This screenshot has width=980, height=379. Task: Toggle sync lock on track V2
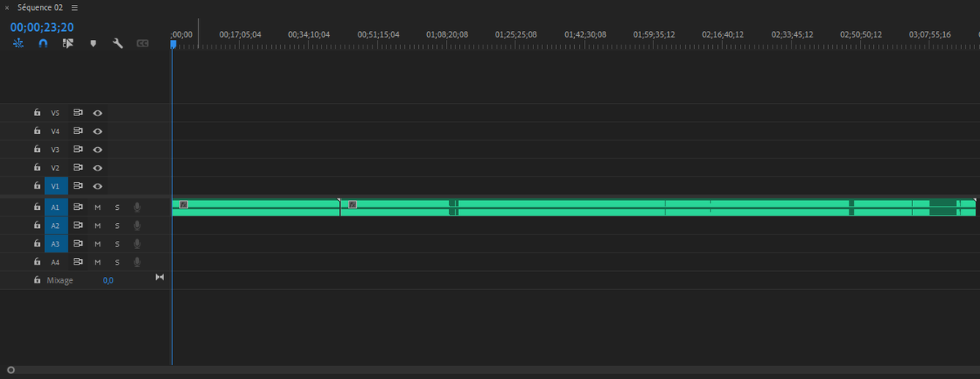point(78,167)
